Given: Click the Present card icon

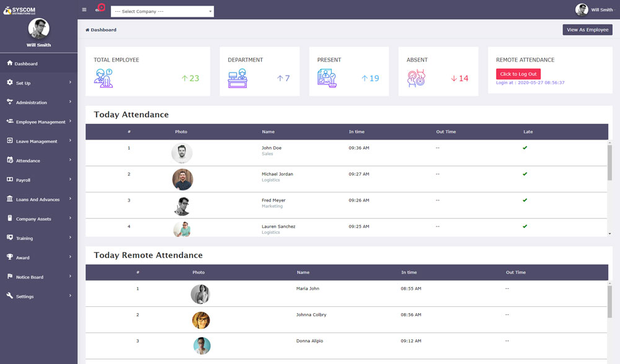Looking at the screenshot, I should (327, 78).
